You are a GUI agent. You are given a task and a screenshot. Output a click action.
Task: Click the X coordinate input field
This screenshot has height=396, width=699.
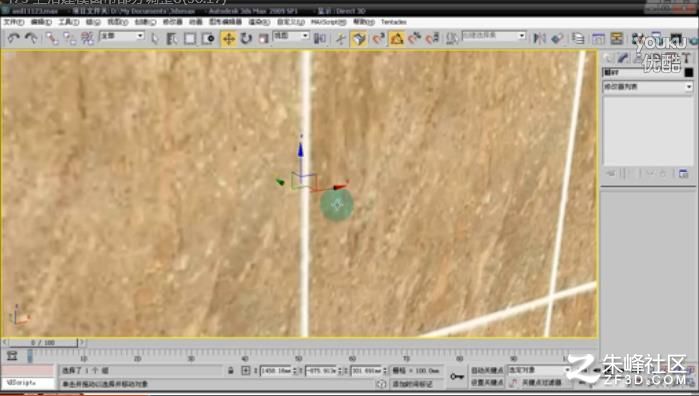coord(275,371)
